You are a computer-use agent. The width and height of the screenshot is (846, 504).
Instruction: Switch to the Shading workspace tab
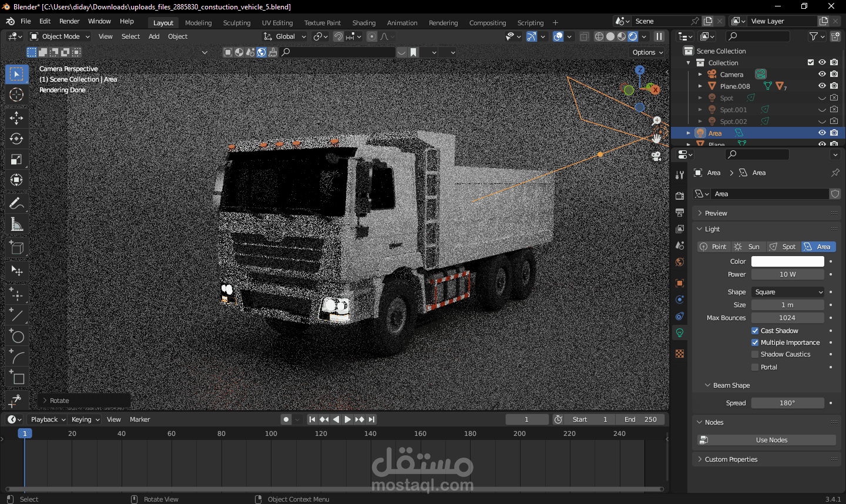coord(364,23)
